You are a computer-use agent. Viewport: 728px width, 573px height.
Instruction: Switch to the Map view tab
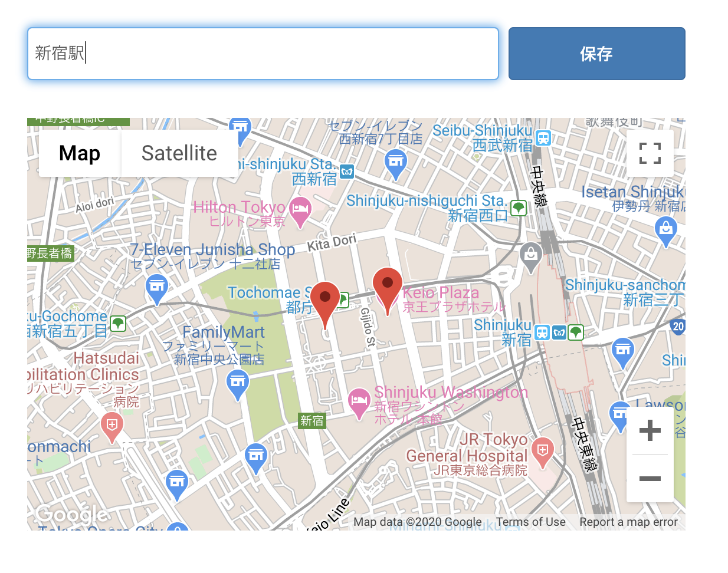[80, 153]
